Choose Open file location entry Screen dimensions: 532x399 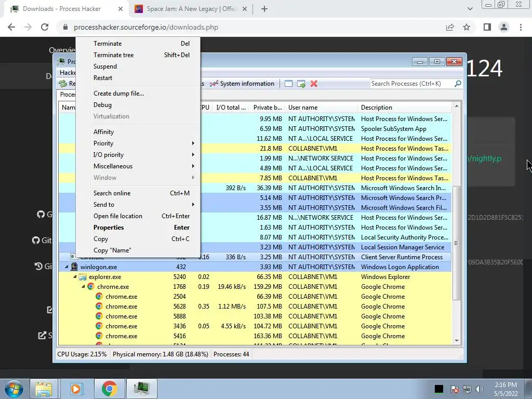point(138,216)
